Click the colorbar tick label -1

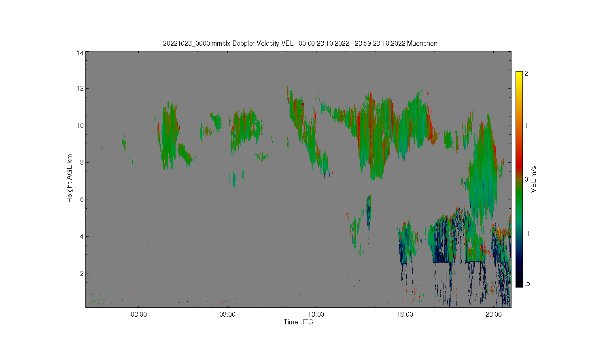click(527, 233)
